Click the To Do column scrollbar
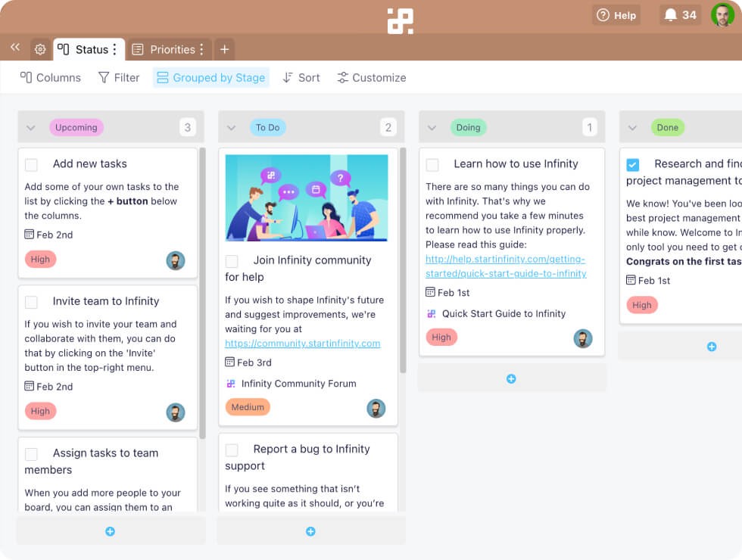This screenshot has width=742, height=560. [403, 260]
